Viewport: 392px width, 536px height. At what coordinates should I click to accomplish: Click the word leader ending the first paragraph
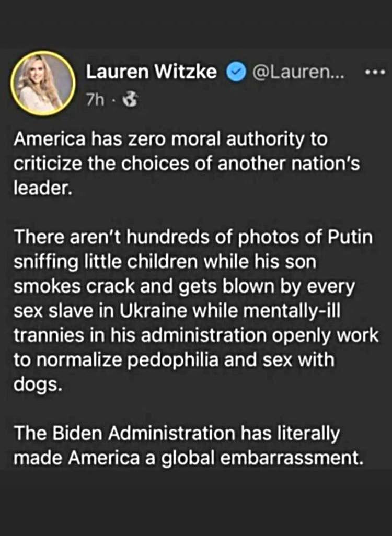42,186
